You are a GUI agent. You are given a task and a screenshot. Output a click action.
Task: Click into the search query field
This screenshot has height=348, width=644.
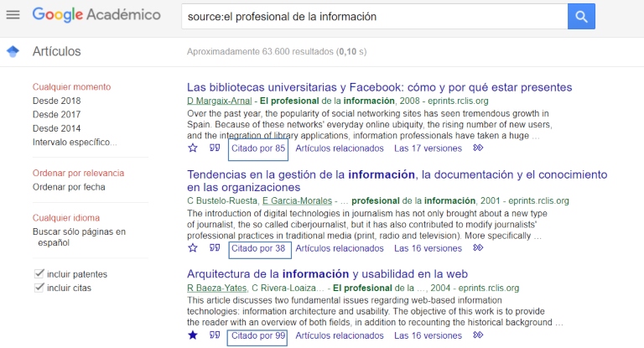[x=375, y=17]
